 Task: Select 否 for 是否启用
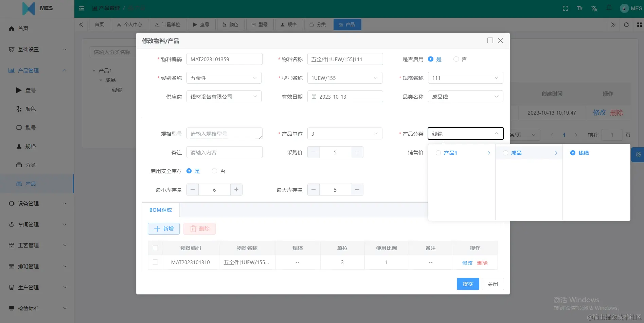coord(456,59)
